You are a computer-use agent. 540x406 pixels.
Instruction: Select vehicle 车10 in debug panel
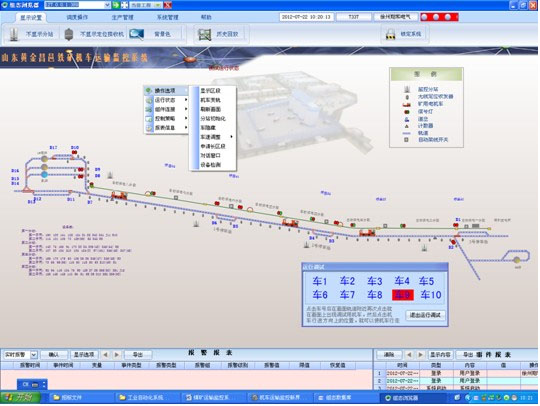point(430,295)
